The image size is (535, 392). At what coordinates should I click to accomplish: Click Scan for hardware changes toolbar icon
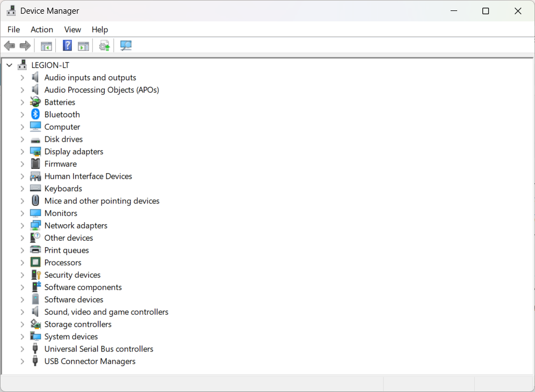[126, 46]
